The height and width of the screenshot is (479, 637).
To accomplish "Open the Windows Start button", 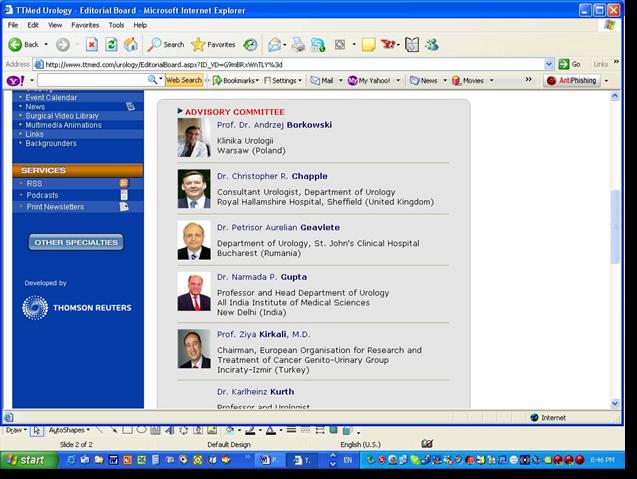I will pos(28,460).
